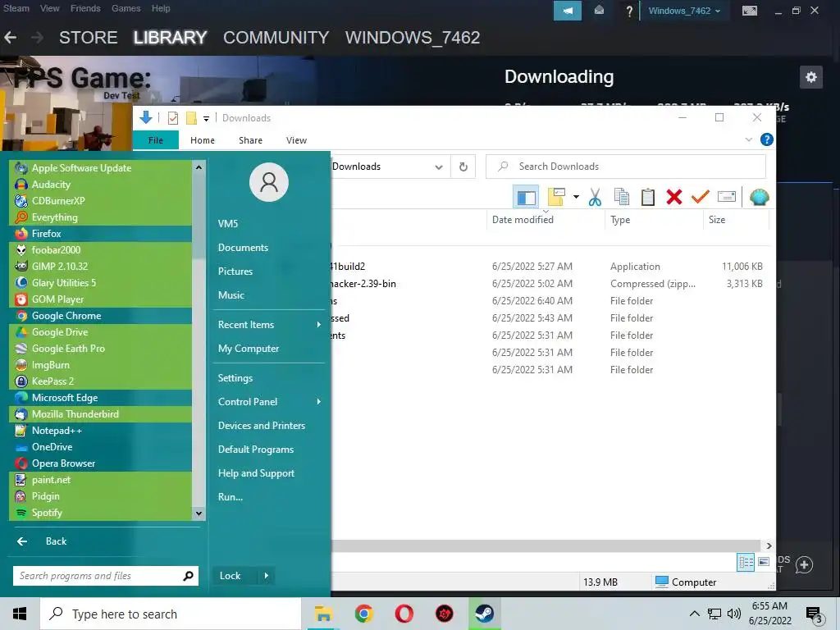Open dropdown arrow next to new folder icon
Screen dimensions: 840x630
(576, 197)
